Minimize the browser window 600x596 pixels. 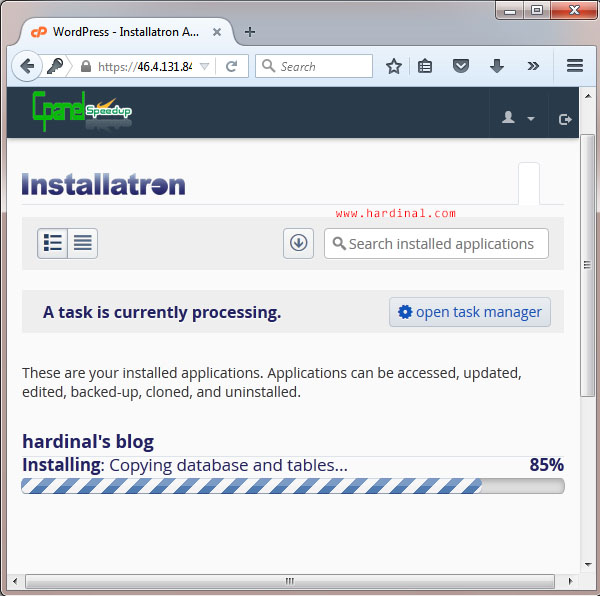coord(510,11)
